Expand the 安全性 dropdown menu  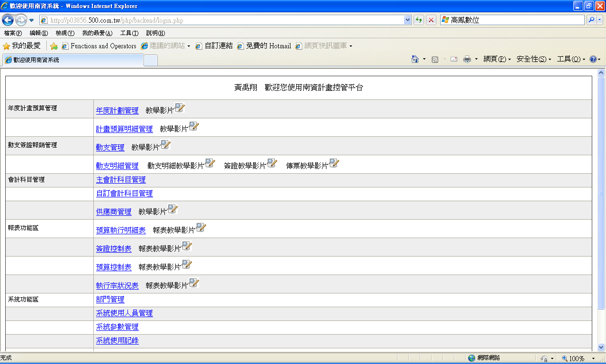coord(534,59)
